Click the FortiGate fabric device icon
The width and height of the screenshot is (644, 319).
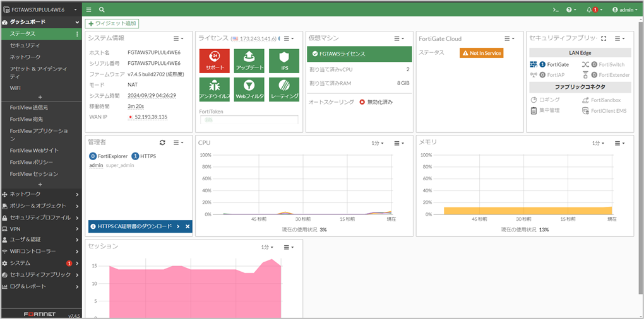[x=534, y=64]
